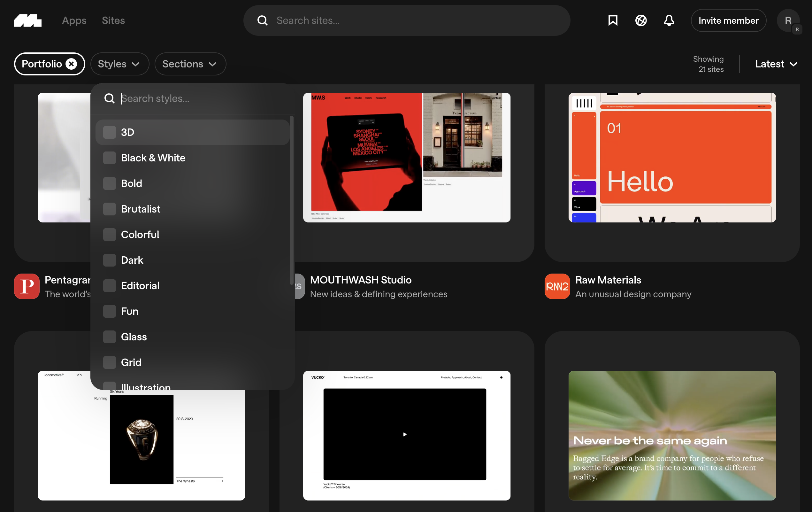Click the R profile avatar

pyautogui.click(x=788, y=20)
